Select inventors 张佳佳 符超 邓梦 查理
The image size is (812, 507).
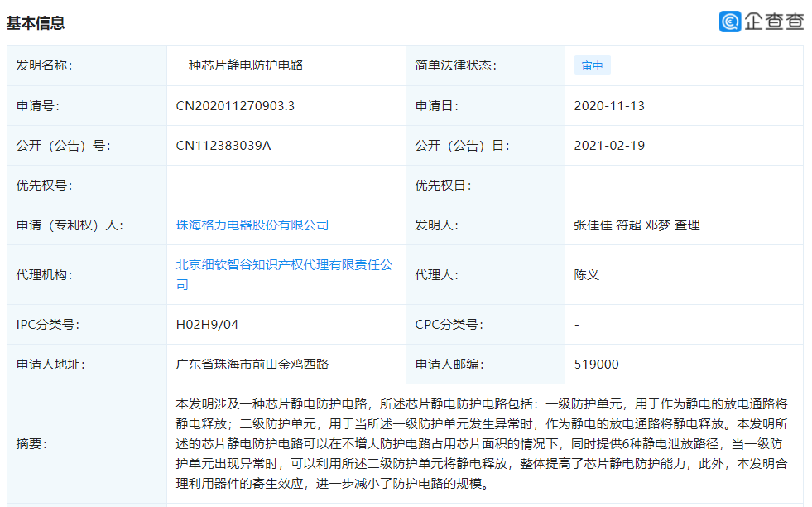(637, 225)
